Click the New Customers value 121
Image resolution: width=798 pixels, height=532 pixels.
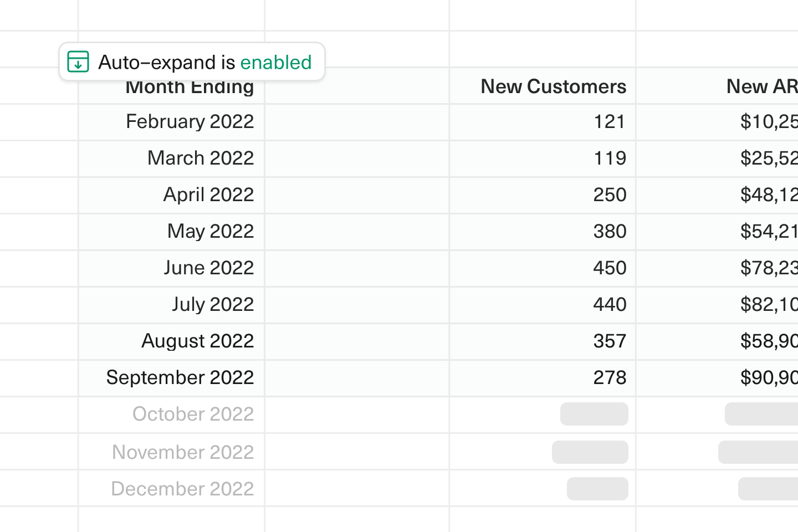coord(610,121)
